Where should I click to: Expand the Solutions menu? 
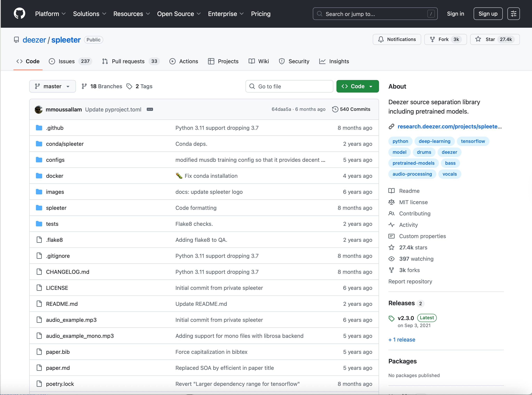[90, 14]
